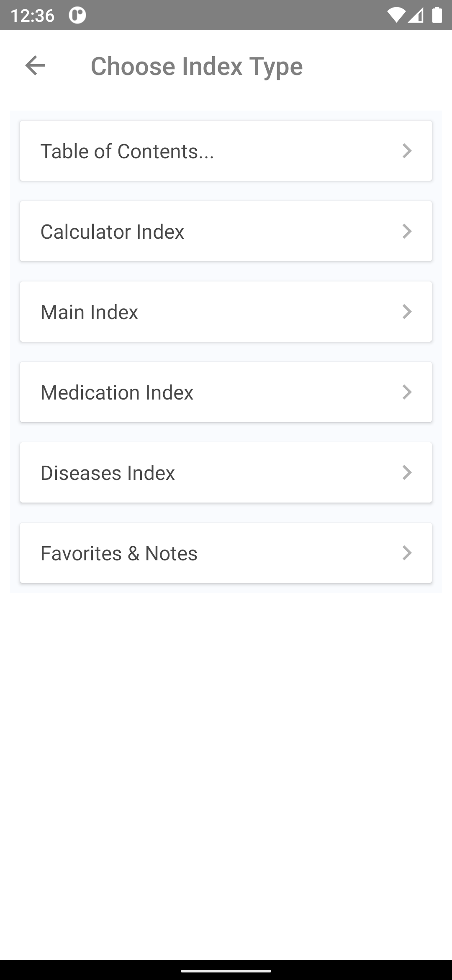
Task: Tap the cellular signal icon
Action: coord(415,15)
